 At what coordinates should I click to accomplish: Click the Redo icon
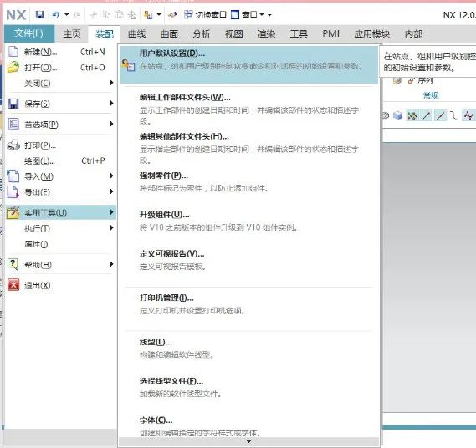(77, 14)
